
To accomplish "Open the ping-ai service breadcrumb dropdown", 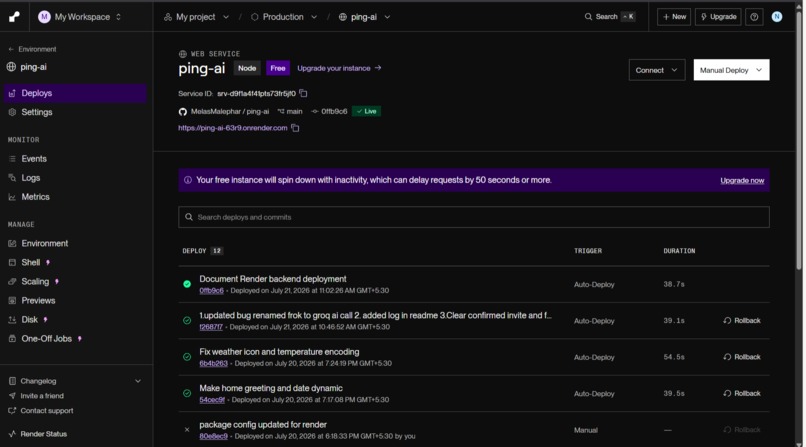I will 364,17.
